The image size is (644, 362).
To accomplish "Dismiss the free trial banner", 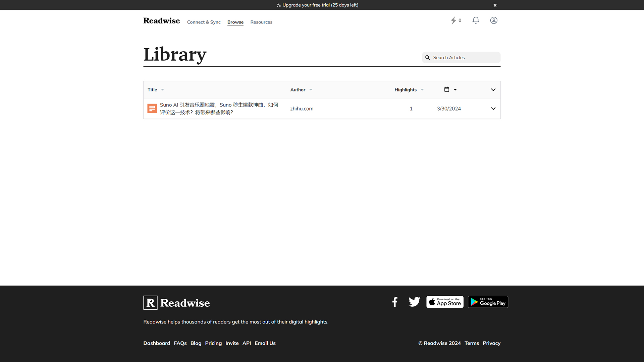I will tap(495, 5).
